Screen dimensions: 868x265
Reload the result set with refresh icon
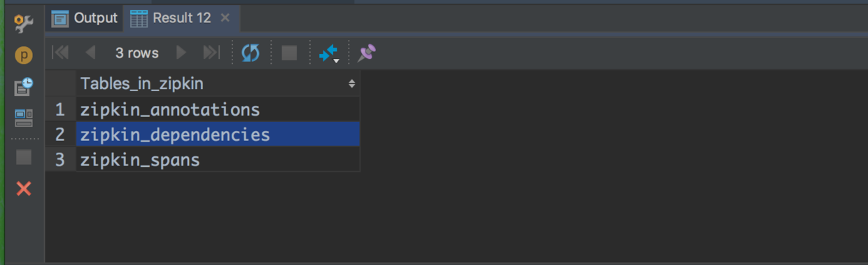click(x=250, y=53)
